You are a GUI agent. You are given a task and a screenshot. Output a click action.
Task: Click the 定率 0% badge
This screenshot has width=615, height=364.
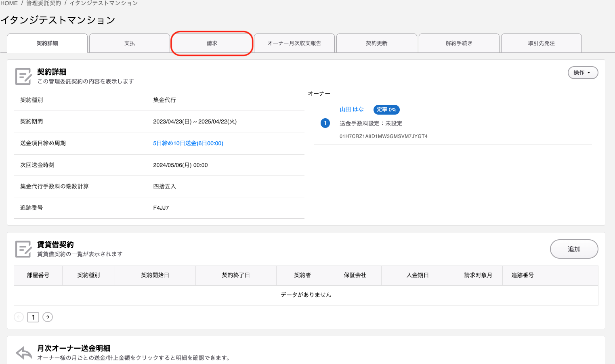tap(386, 110)
